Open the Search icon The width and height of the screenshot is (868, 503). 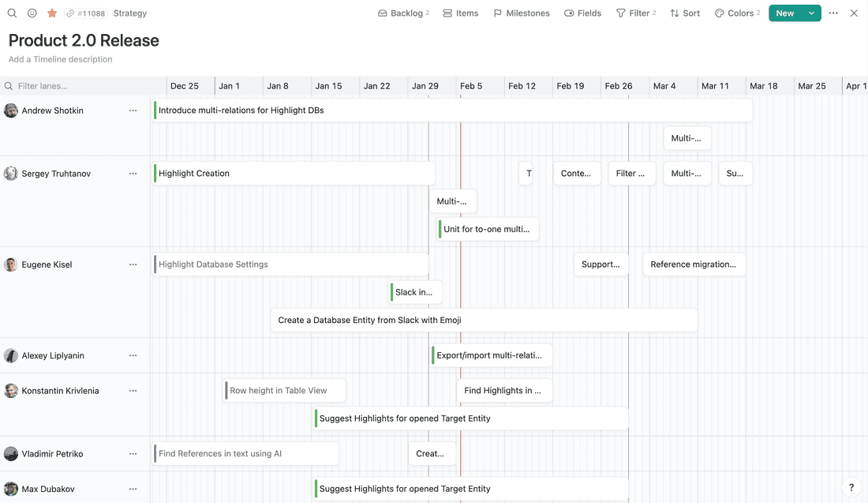coord(12,13)
